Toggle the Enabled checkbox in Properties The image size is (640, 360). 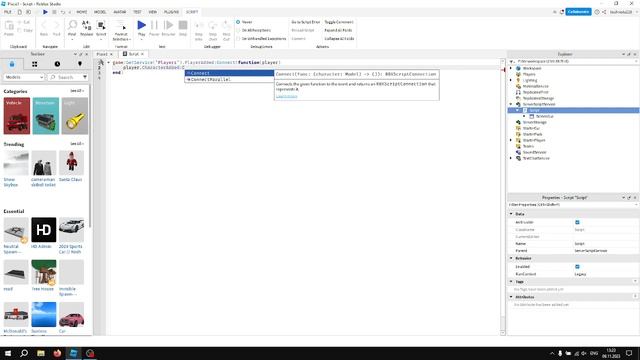pos(577,267)
